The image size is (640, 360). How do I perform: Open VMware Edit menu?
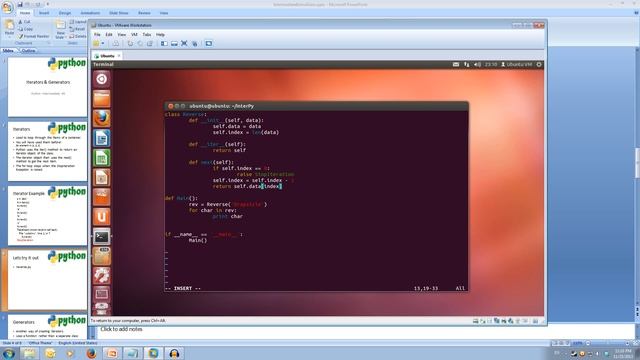(109, 35)
